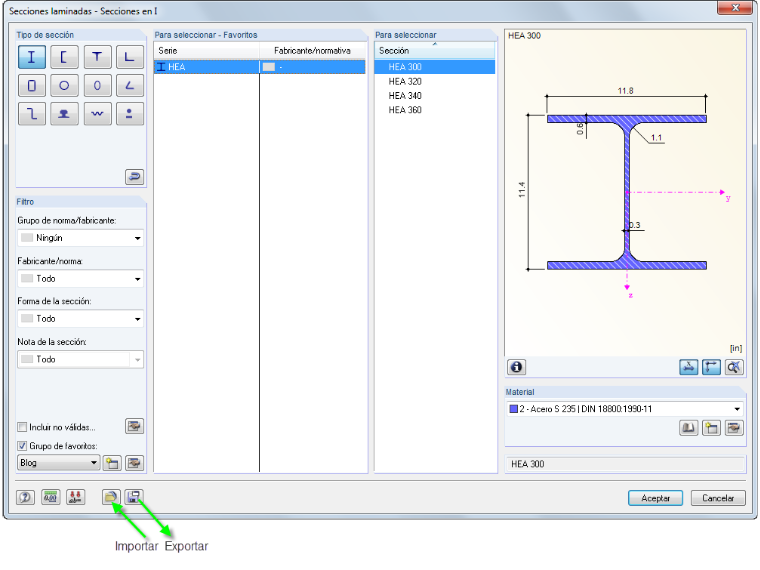The height and width of the screenshot is (570, 760).
Task: Uncheck the Grupo de favoritos checkbox
Action: (22, 445)
